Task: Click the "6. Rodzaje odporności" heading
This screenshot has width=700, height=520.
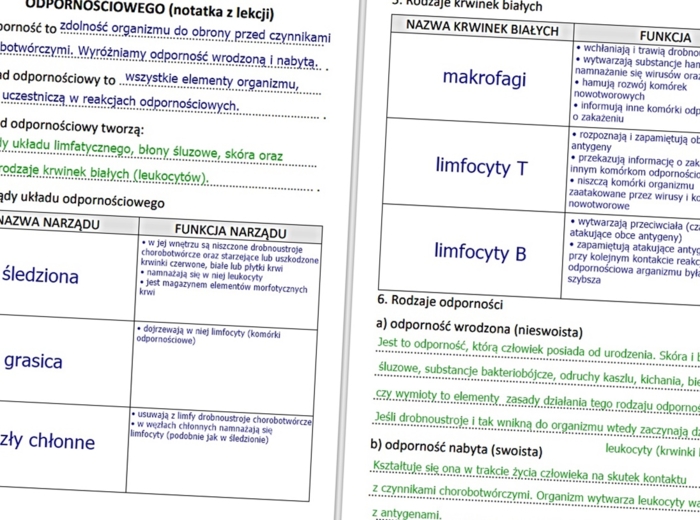Action: click(440, 301)
